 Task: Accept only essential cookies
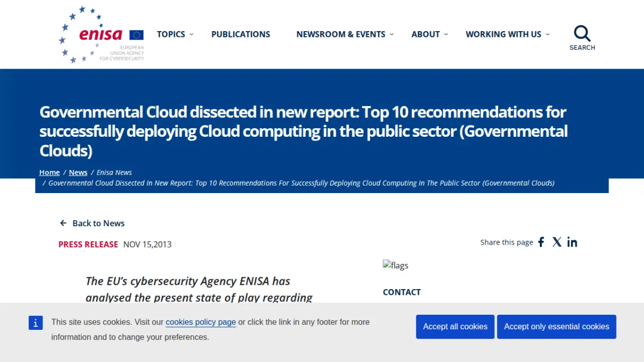click(x=557, y=327)
